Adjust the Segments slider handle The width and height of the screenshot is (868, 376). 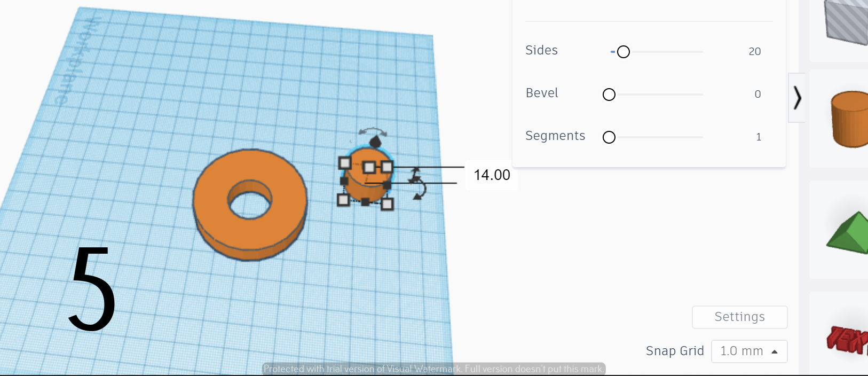coord(609,137)
